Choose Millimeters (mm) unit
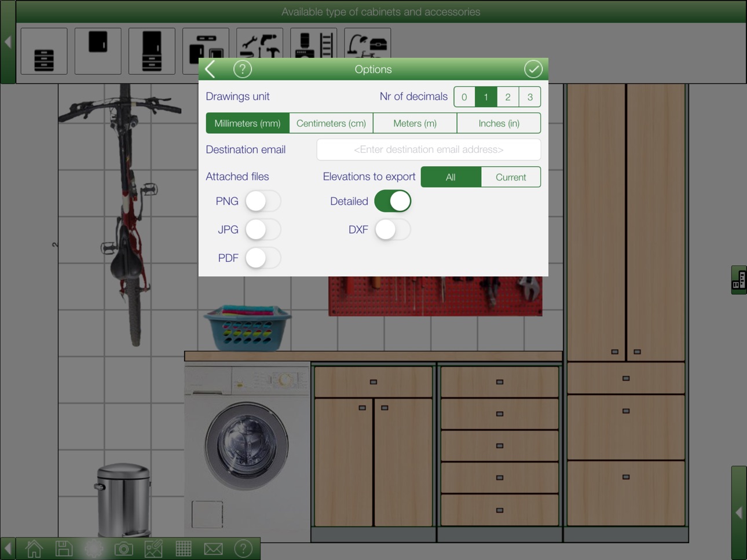The width and height of the screenshot is (747, 560). coord(247,123)
